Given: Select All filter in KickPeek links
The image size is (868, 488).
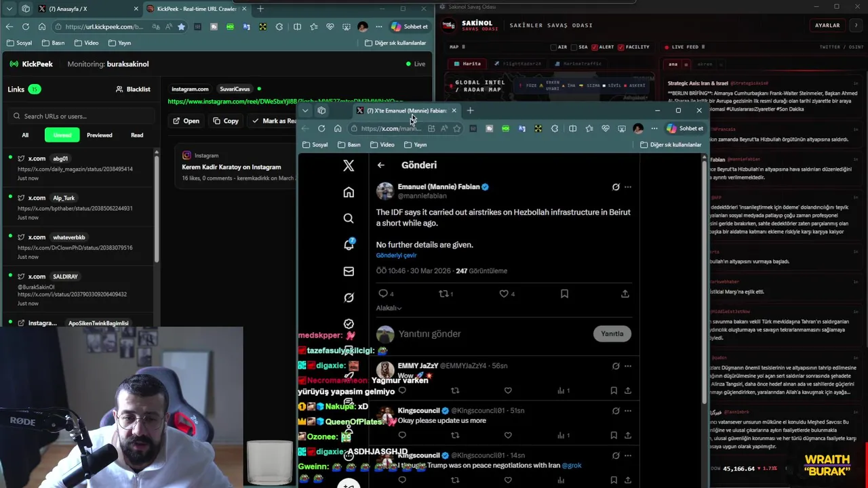Looking at the screenshot, I should [25, 135].
